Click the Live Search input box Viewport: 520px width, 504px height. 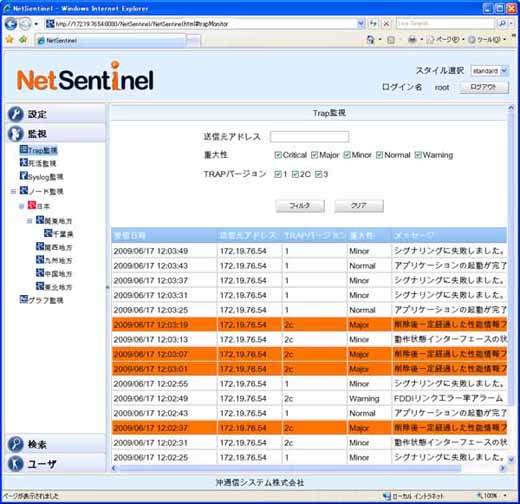[445, 24]
